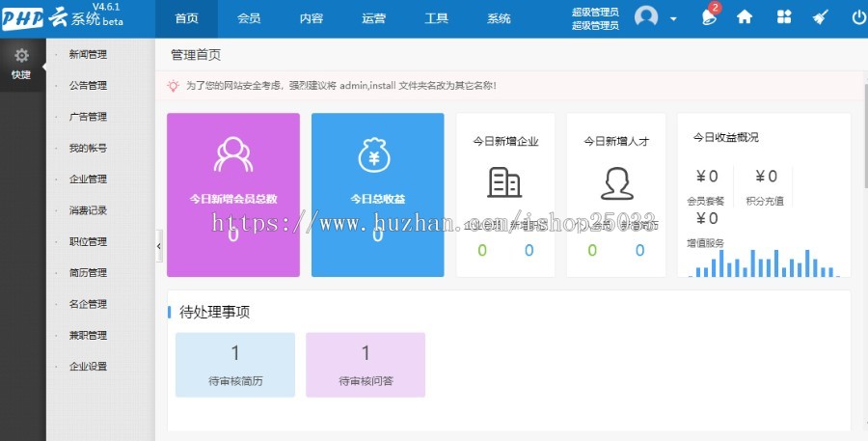Open the 系统 menu

499,19
